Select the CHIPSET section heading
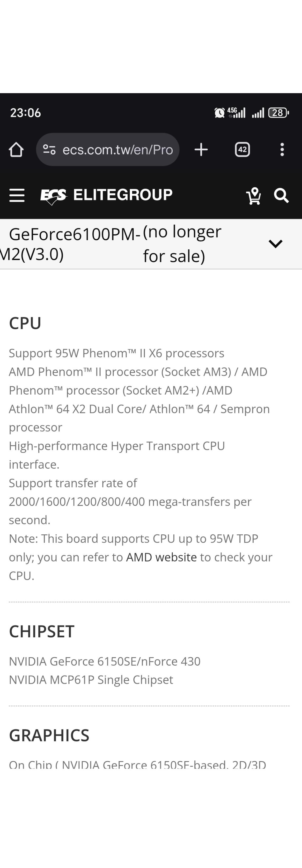 click(41, 632)
